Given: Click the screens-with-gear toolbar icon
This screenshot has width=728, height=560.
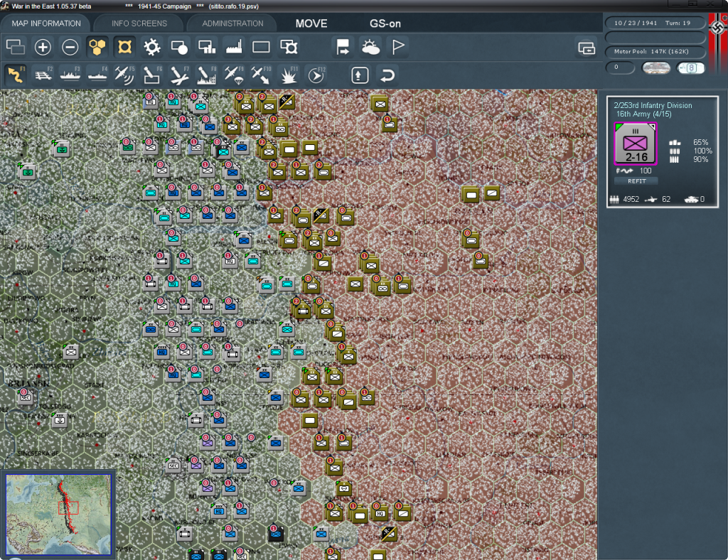Looking at the screenshot, I should pos(289,47).
